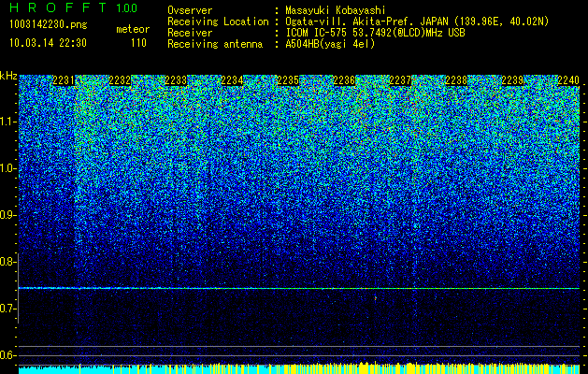Image resolution: width=588 pixels, height=374 pixels.
Task: Select the meteor count value 110
Action: coord(138,43)
